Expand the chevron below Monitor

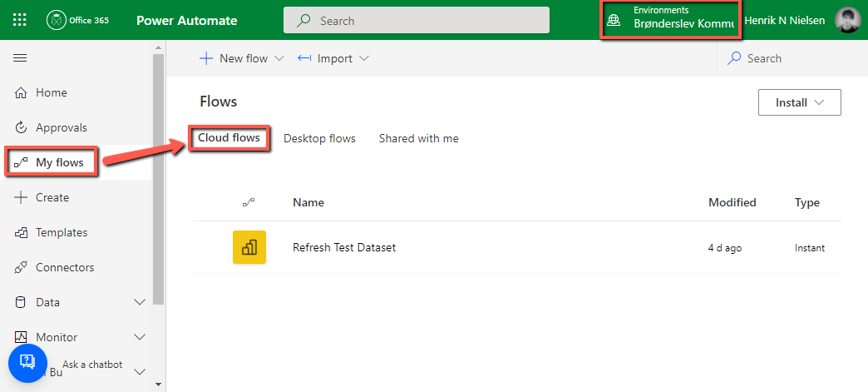pos(140,372)
